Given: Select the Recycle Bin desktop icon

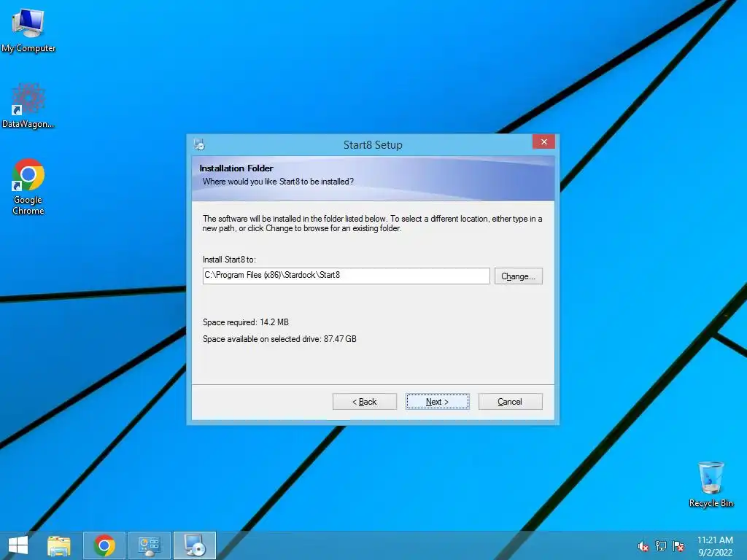Looking at the screenshot, I should point(711,484).
